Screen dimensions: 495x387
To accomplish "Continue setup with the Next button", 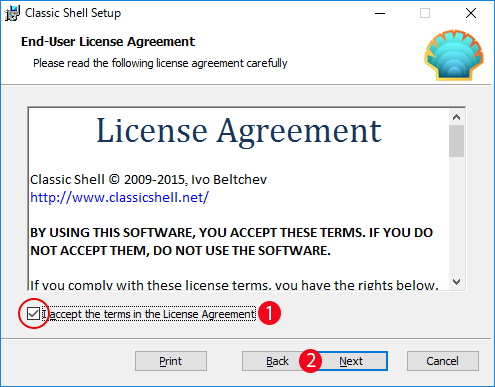I will (352, 361).
